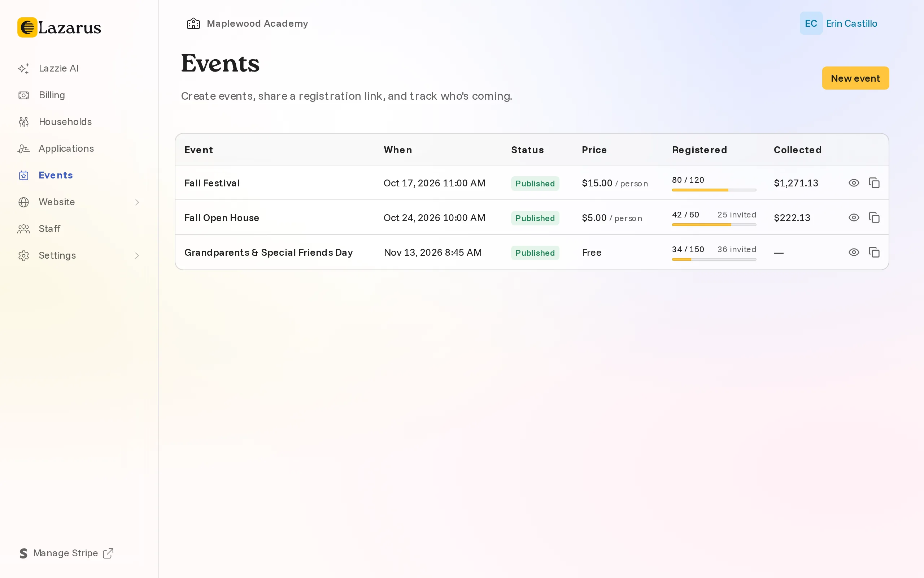Click the Collected column header
924x578 pixels.
tap(797, 150)
